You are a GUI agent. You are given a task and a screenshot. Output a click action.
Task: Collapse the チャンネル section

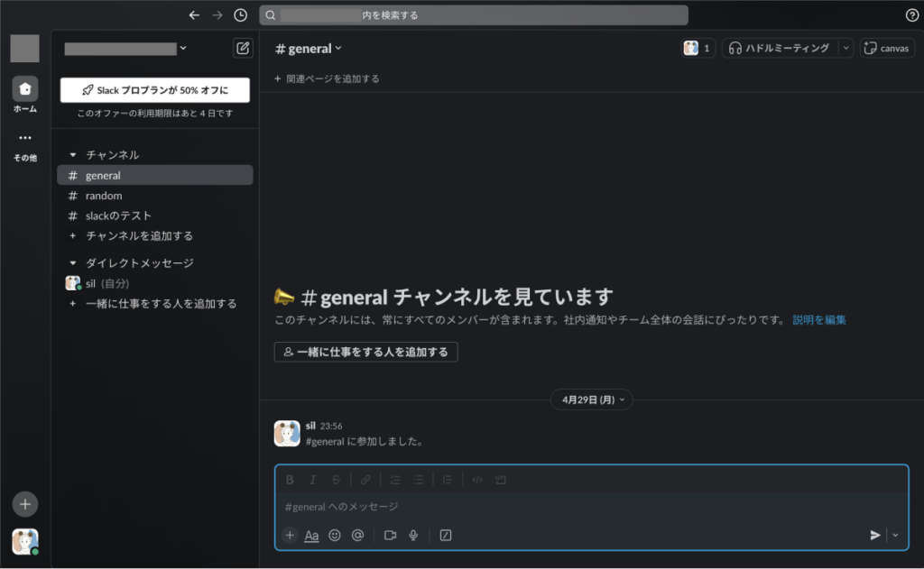coord(73,155)
